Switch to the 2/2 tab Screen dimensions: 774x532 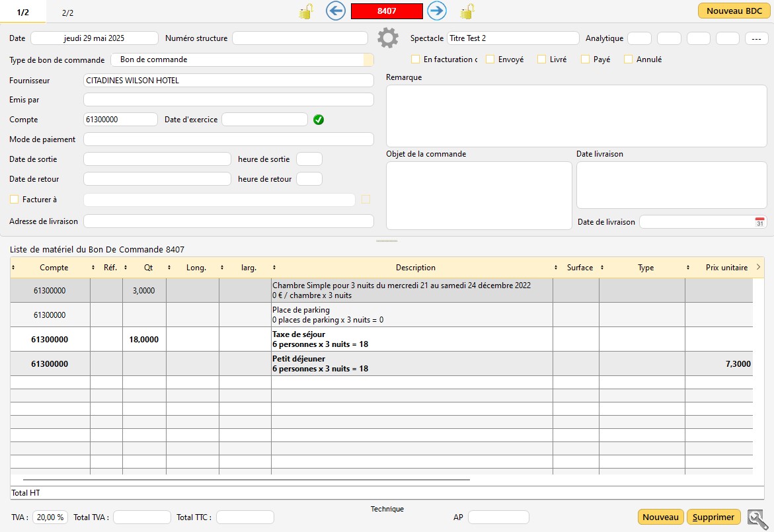(67, 13)
